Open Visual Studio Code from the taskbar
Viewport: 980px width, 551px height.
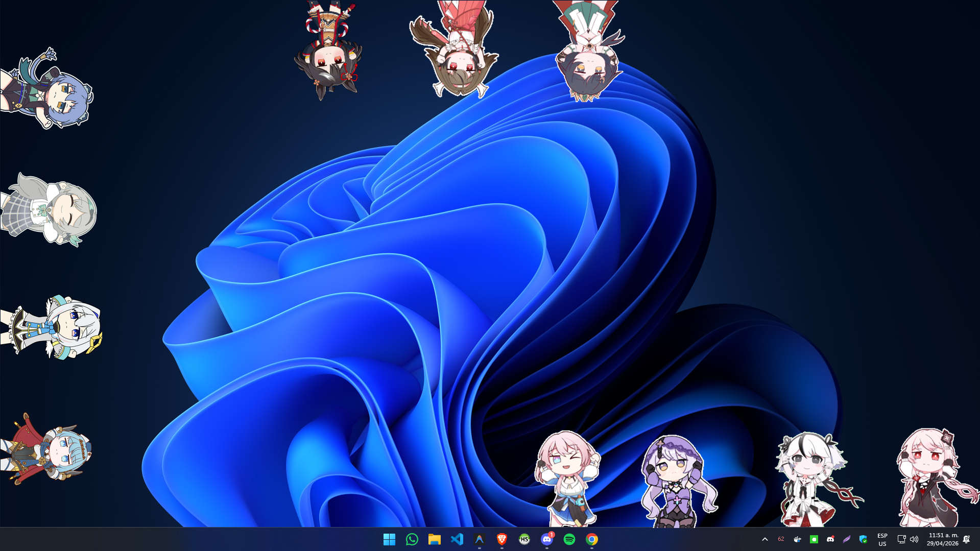tap(457, 539)
